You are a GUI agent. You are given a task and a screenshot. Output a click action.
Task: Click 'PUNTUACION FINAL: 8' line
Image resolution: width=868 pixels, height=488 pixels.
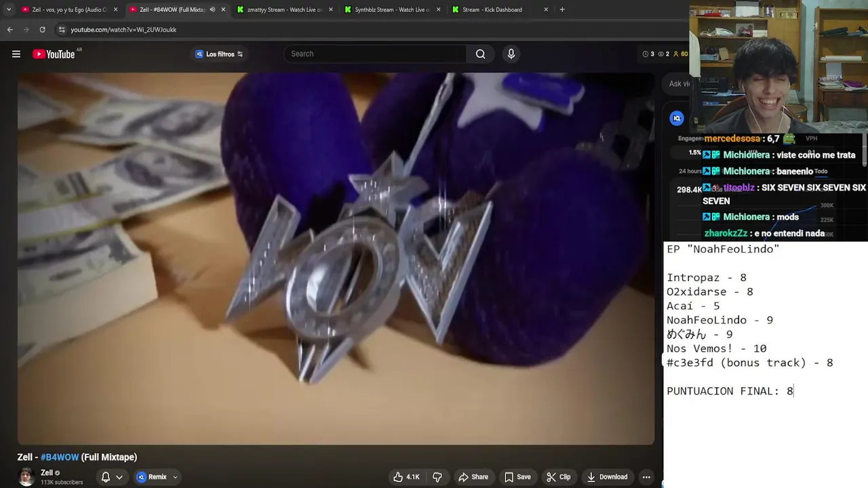click(x=730, y=391)
